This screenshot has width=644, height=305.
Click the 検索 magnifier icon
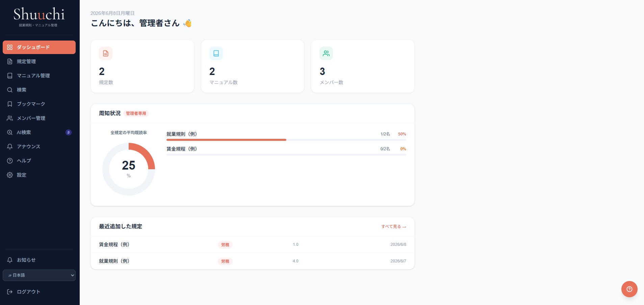[x=10, y=90]
